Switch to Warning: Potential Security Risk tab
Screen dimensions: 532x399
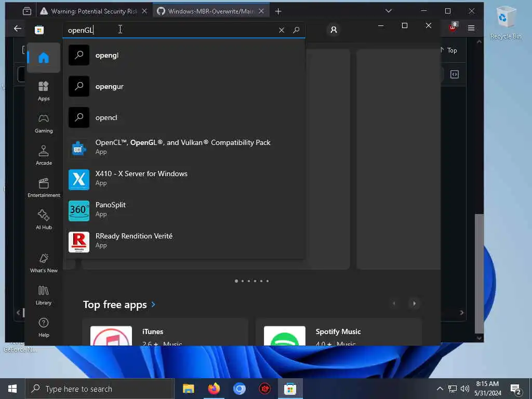tap(88, 11)
